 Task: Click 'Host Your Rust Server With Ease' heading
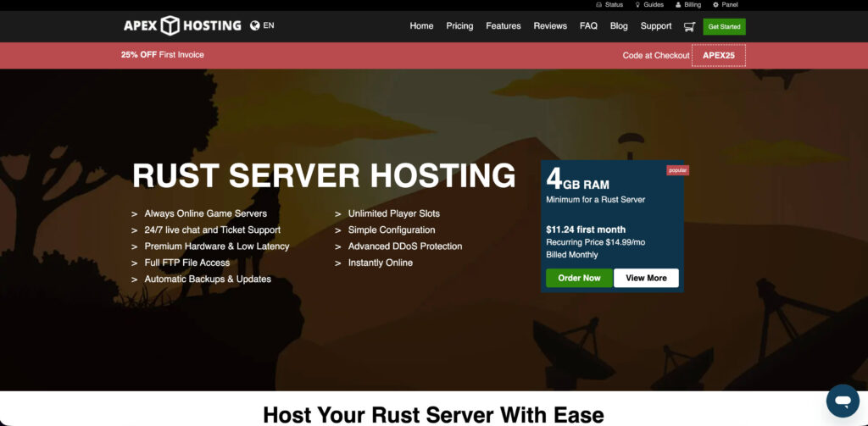pyautogui.click(x=433, y=414)
